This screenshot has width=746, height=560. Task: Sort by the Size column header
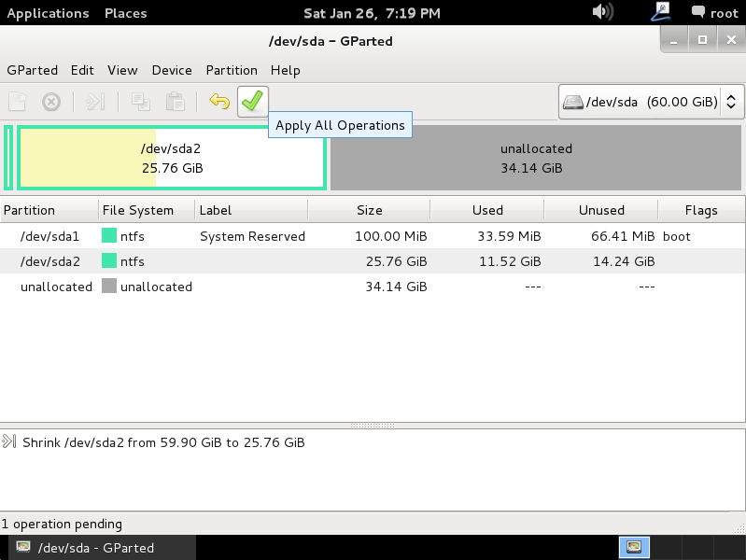[369, 210]
